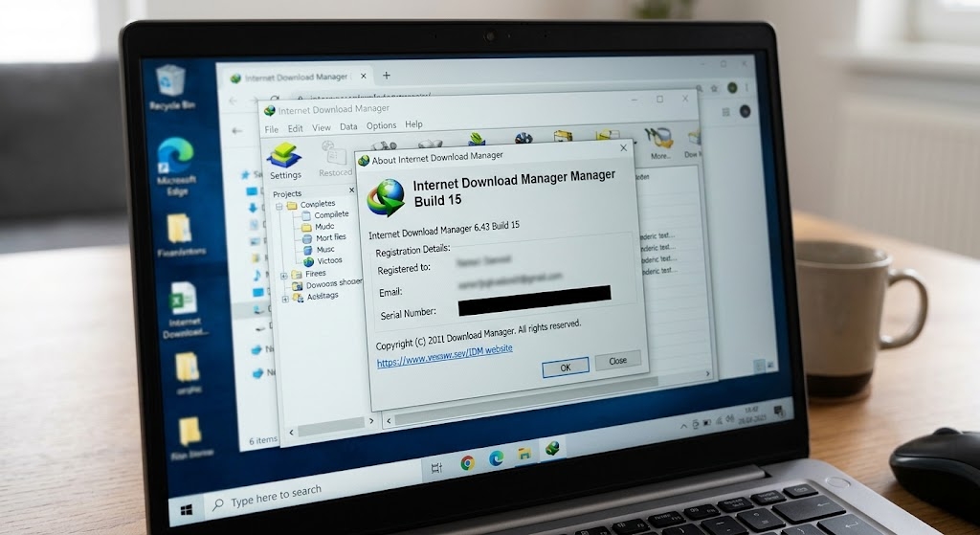Click the 'Registered to:' label
Viewport: 980px width, 535px height.
tap(404, 269)
